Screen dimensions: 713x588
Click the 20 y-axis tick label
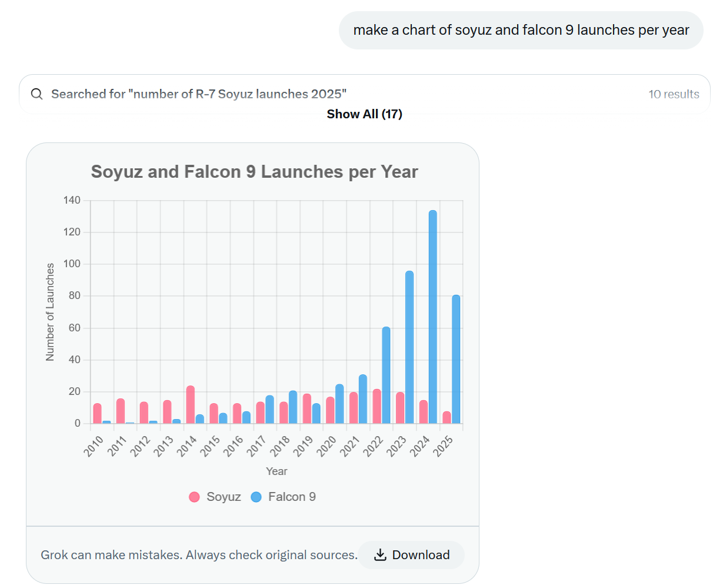tap(74, 391)
